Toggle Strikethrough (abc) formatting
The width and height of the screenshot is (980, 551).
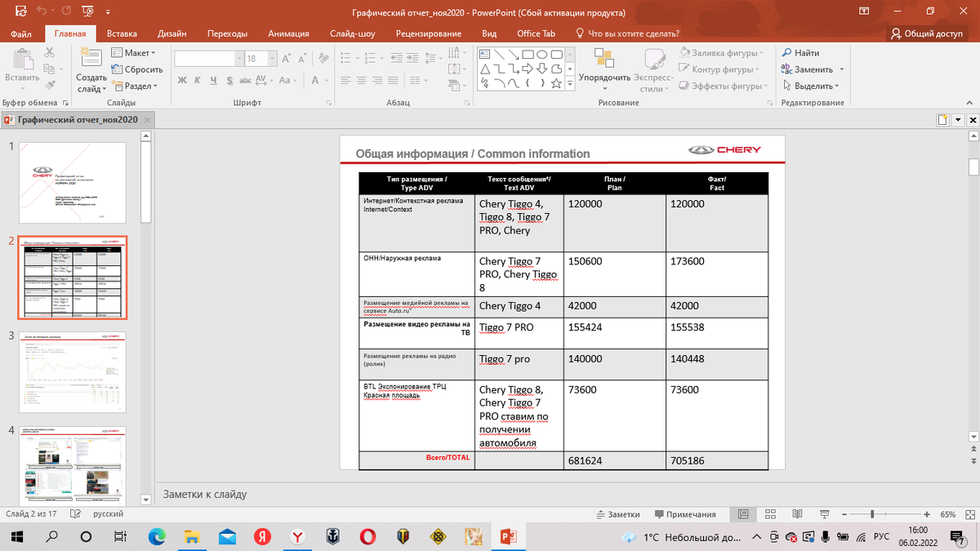(245, 80)
